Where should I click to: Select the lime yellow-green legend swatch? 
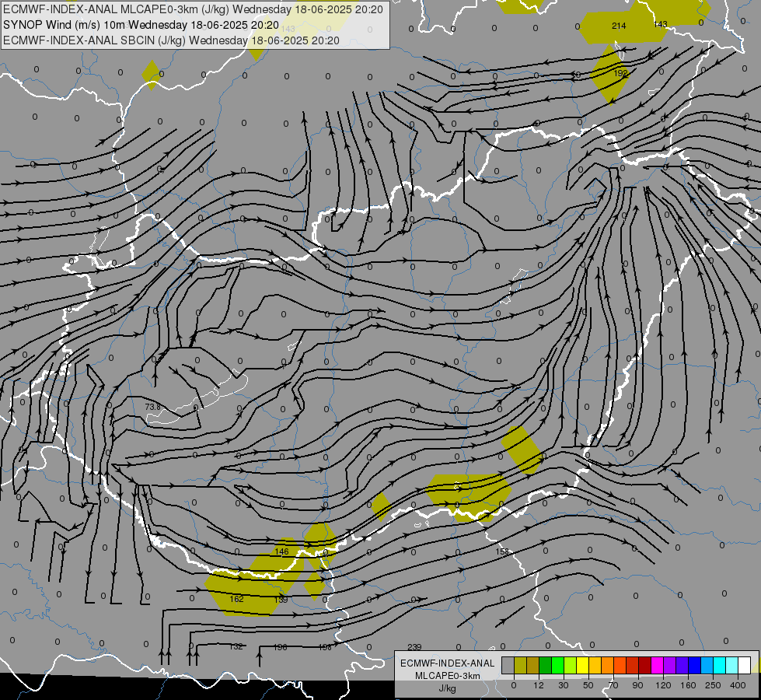click(570, 666)
